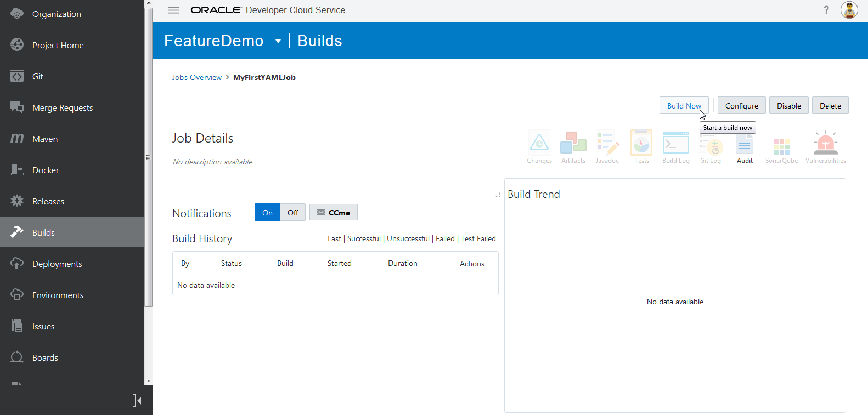Click the Delete button
868x415 pixels.
[830, 106]
